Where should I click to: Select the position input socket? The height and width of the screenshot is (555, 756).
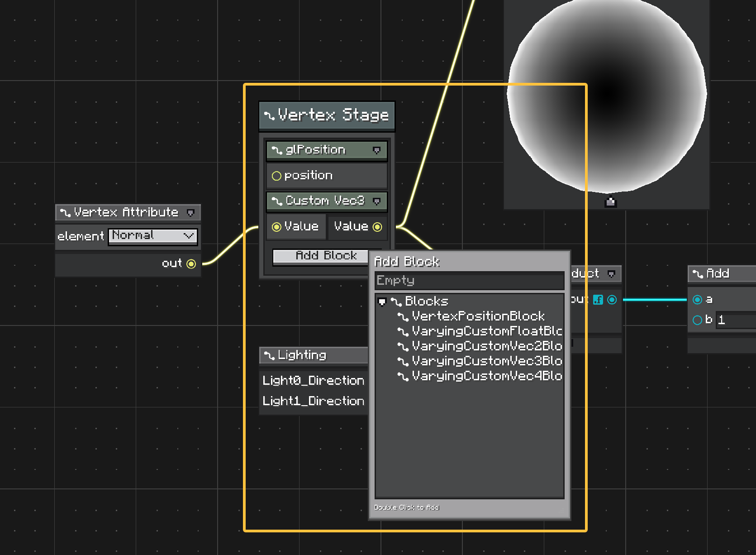click(276, 176)
